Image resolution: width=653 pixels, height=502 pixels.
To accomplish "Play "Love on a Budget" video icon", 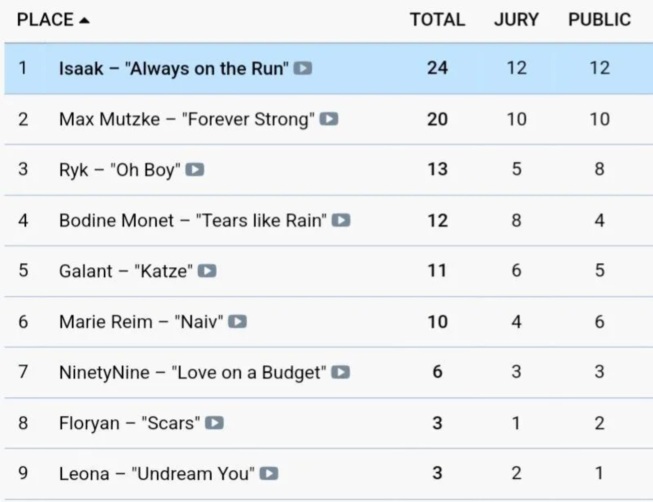I will pyautogui.click(x=340, y=372).
